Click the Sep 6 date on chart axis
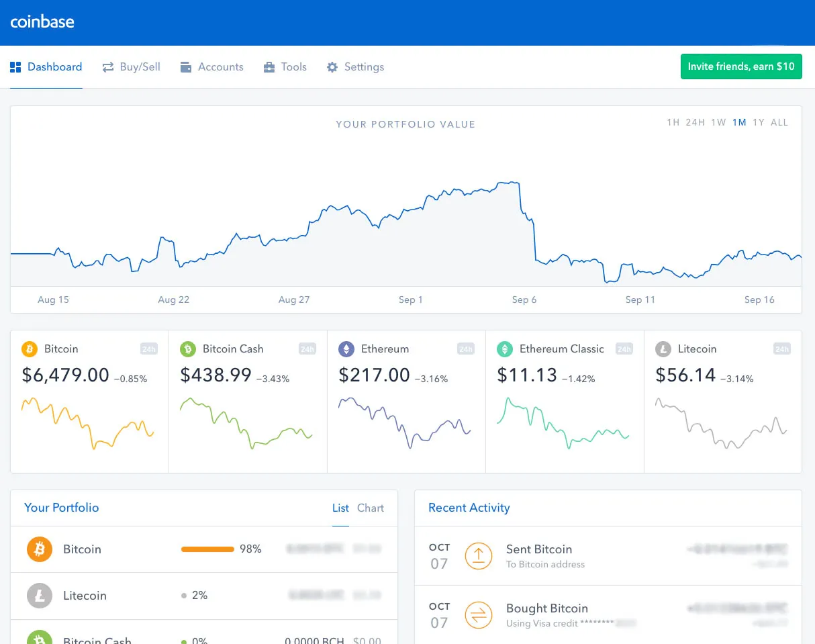Screen dimensions: 815x644 point(524,300)
